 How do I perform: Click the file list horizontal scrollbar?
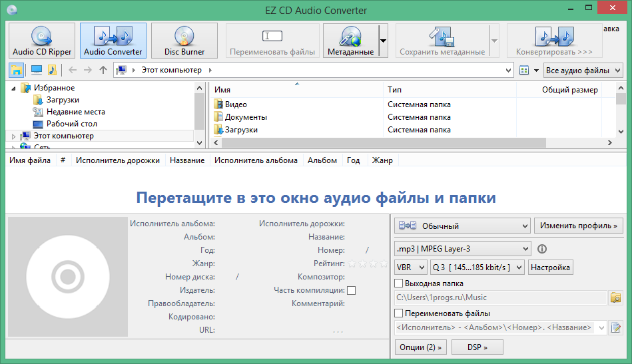[x=384, y=142]
